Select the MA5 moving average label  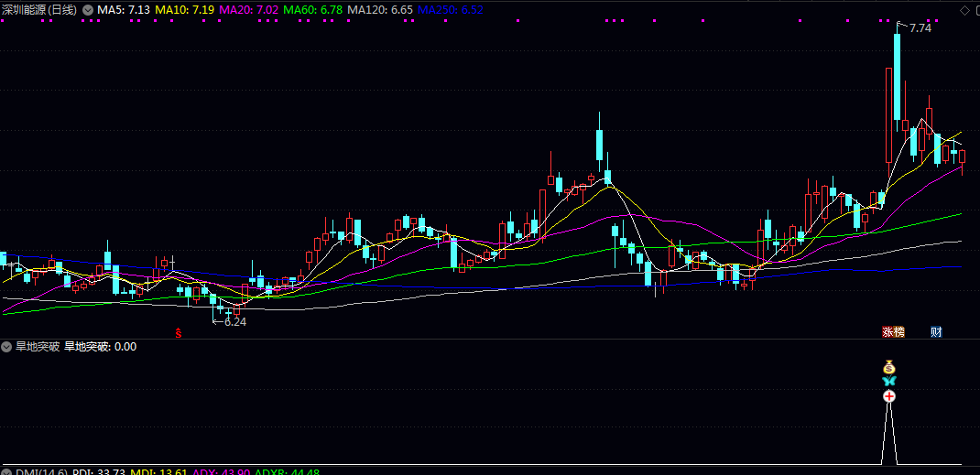tap(124, 9)
